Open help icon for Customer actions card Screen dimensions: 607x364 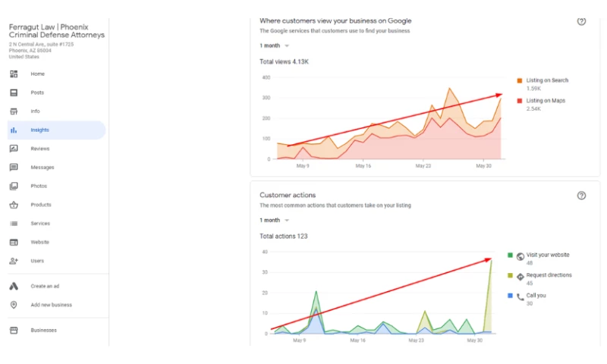(x=581, y=196)
